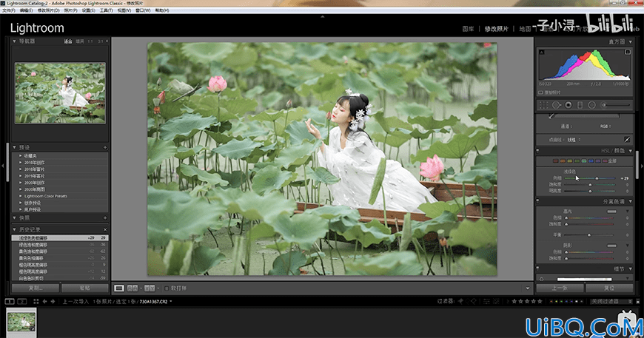The width and height of the screenshot is (644, 338).
Task: Collapse the Split Toning panel
Action: coord(631,201)
